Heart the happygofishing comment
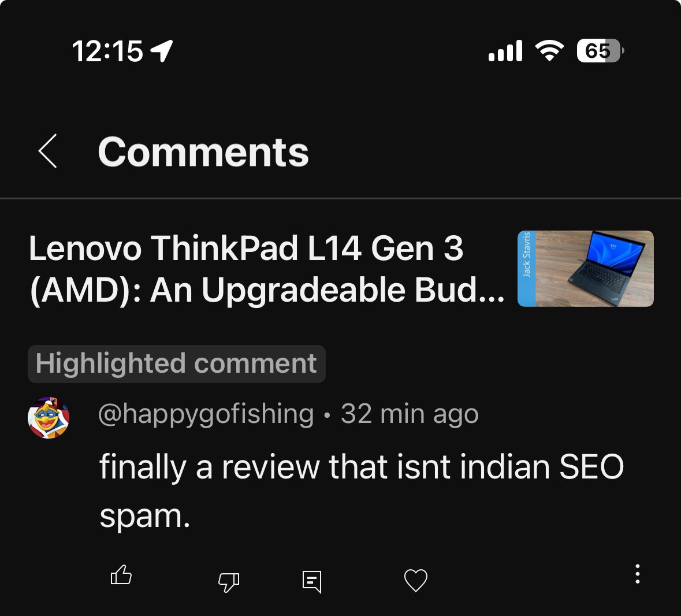The height and width of the screenshot is (616, 681). [x=416, y=580]
